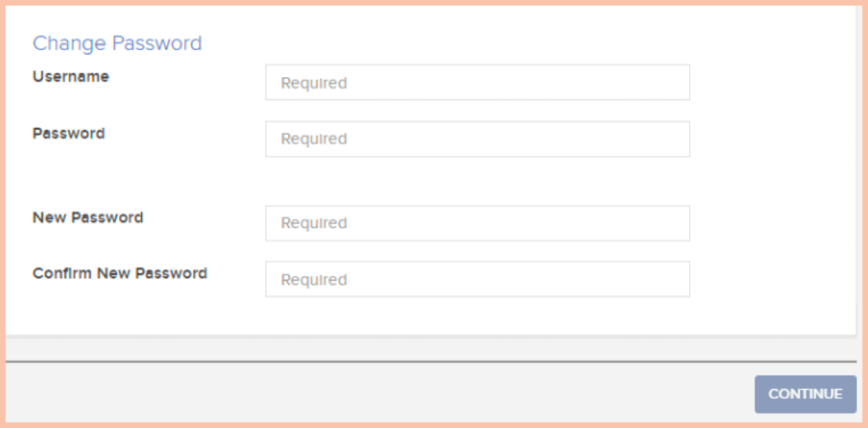868x428 pixels.
Task: Click Required placeholder in Username box
Action: pyautogui.click(x=314, y=83)
